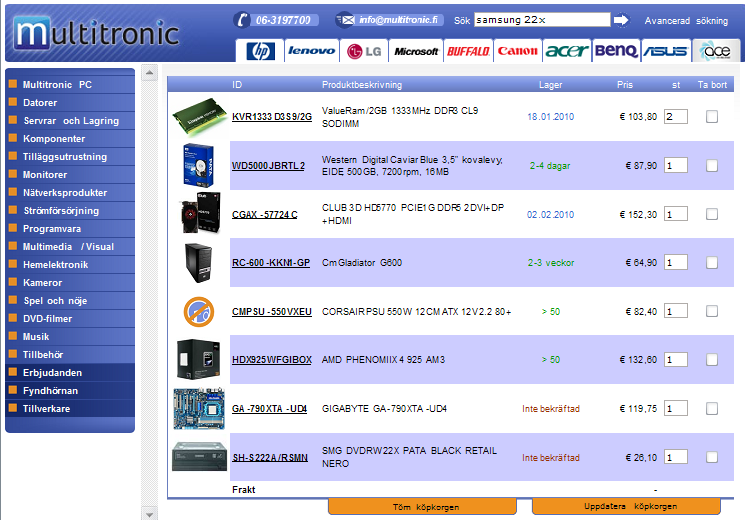Click the search arrow button
Image resolution: width=745 pixels, height=520 pixels.
pyautogui.click(x=621, y=20)
